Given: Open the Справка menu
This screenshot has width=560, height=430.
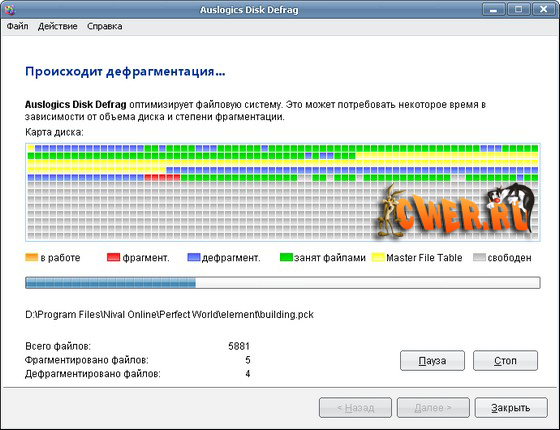Looking at the screenshot, I should point(105,26).
